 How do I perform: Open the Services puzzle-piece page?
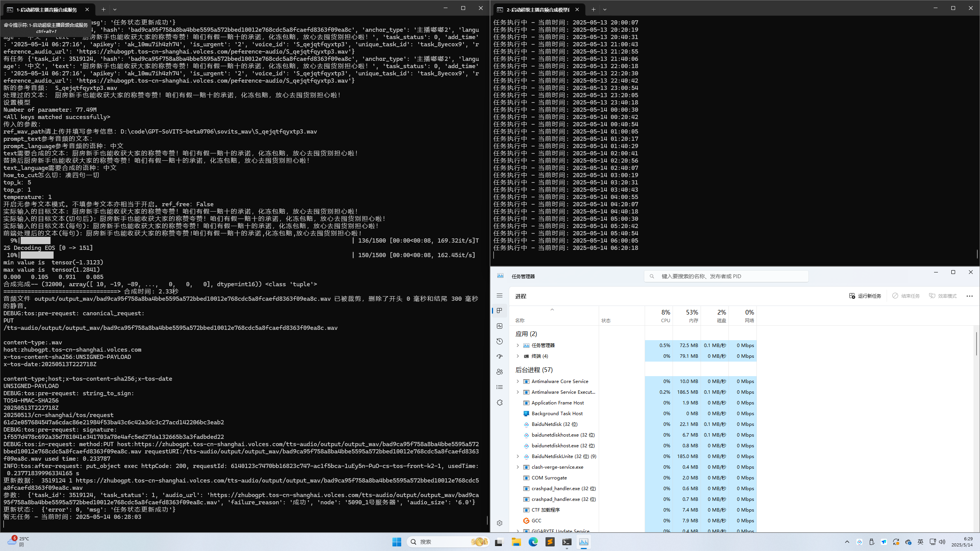[500, 403]
